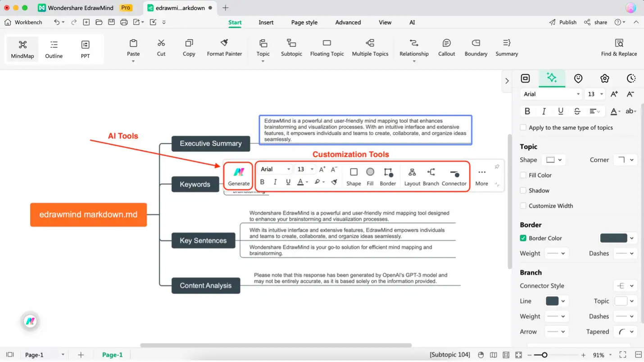
Task: Open Shape options in floating toolbar
Action: pyautogui.click(x=354, y=176)
